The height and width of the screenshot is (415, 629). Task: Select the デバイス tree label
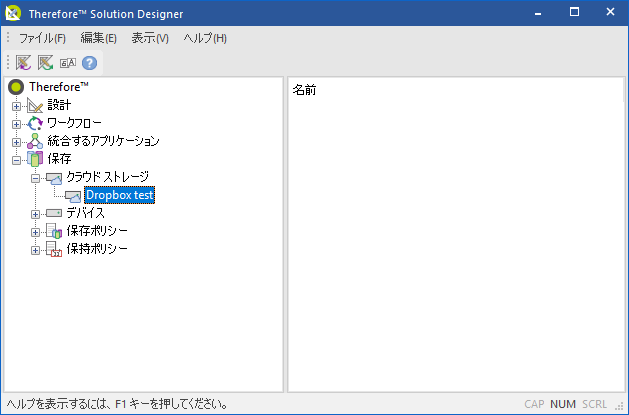[85, 213]
